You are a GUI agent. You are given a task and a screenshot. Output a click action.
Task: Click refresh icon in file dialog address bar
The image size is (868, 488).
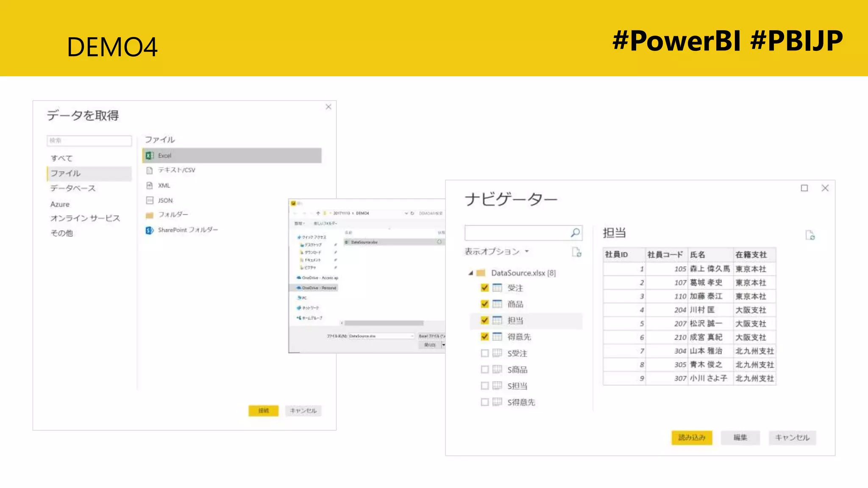pyautogui.click(x=412, y=213)
